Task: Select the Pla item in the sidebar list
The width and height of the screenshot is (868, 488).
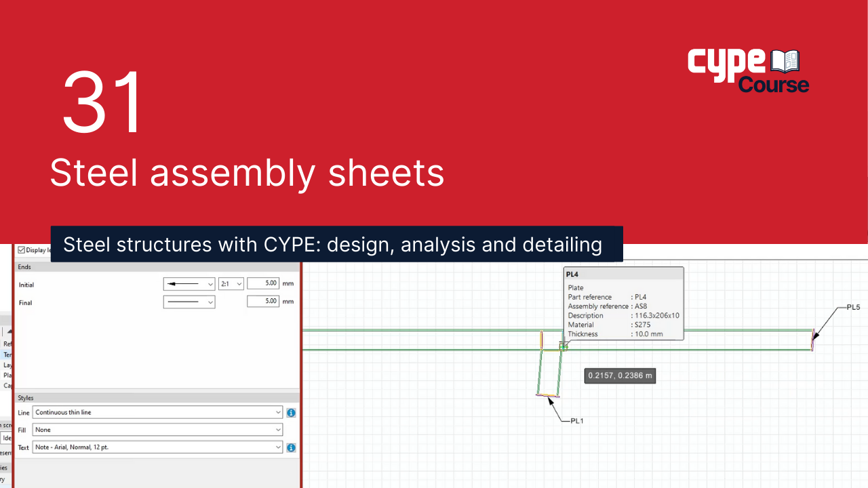Action: click(7, 375)
